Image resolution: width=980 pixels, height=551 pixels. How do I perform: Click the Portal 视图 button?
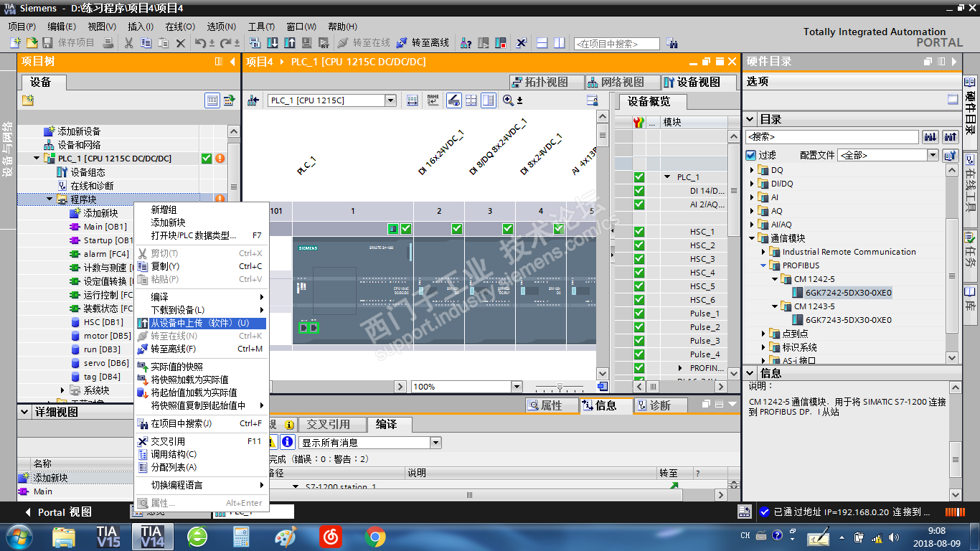pyautogui.click(x=57, y=512)
